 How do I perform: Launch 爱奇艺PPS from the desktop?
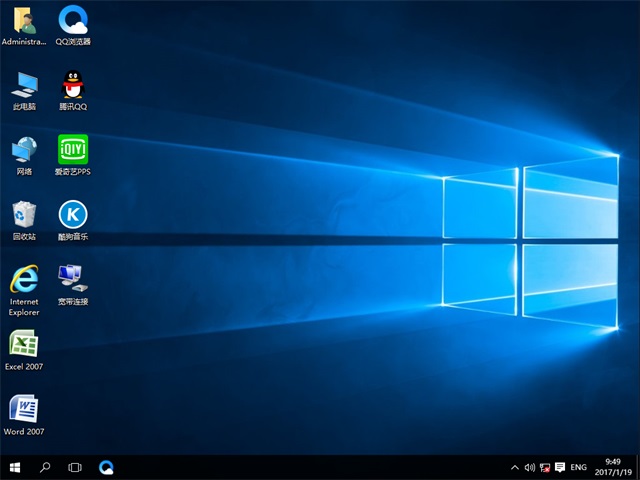click(x=73, y=149)
